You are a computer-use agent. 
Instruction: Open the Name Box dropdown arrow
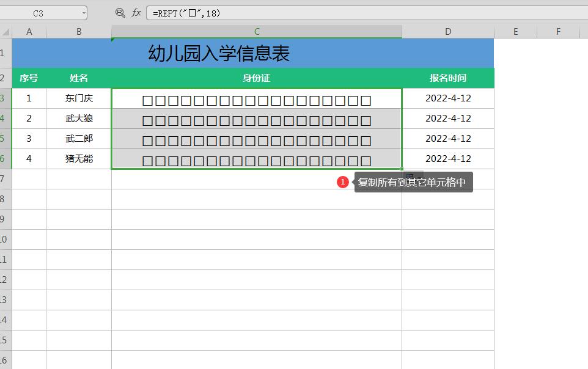tap(84, 13)
